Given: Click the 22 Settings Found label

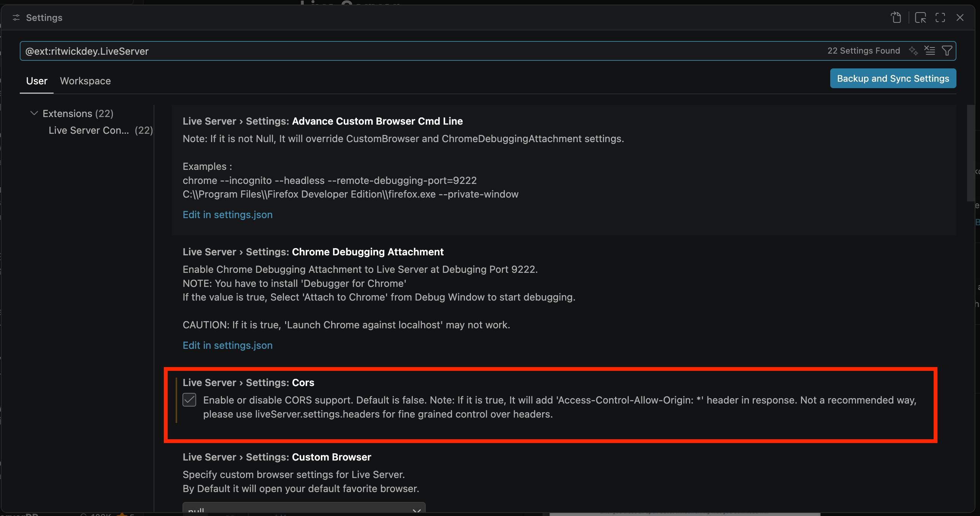Looking at the screenshot, I should coord(864,51).
